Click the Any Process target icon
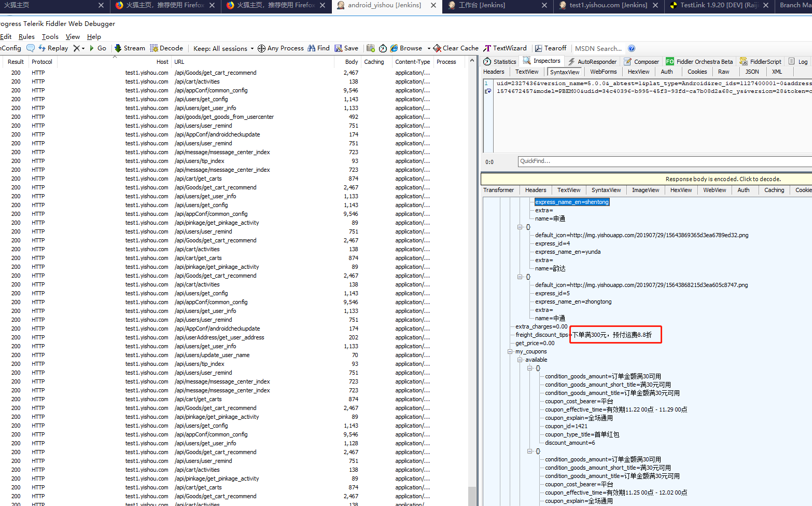Viewport: 812px width, 506px height. [x=261, y=48]
